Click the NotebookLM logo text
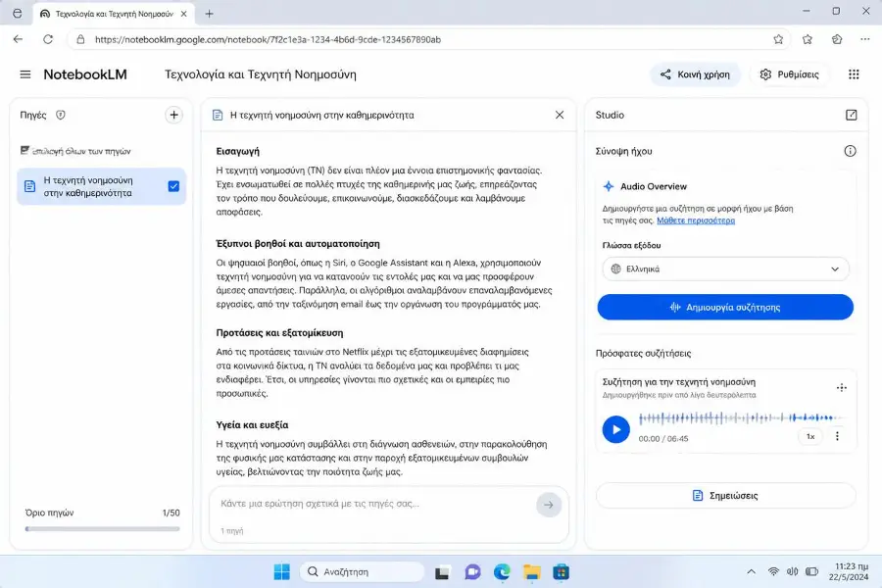 pyautogui.click(x=85, y=74)
